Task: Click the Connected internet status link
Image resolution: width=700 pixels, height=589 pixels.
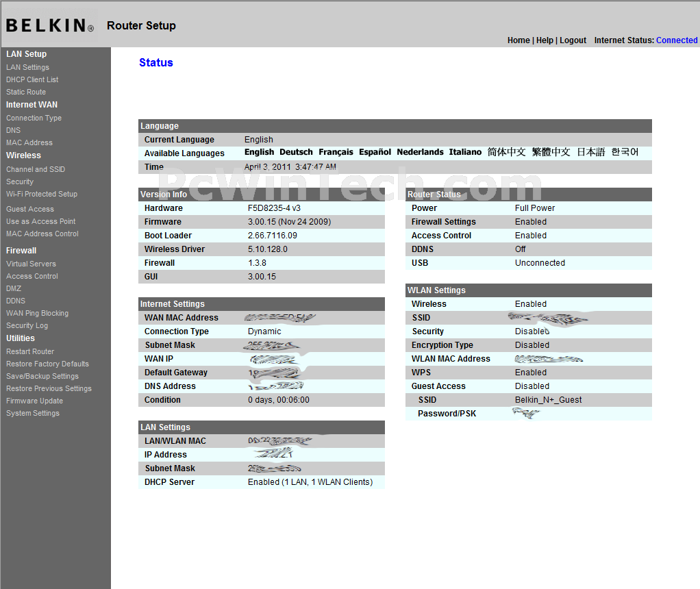Action: pyautogui.click(x=677, y=40)
